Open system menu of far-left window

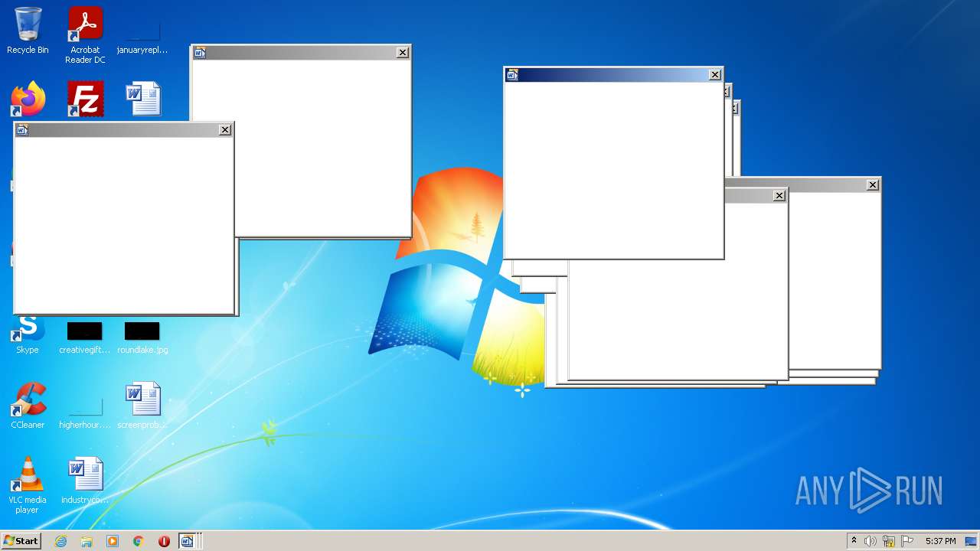pyautogui.click(x=22, y=129)
